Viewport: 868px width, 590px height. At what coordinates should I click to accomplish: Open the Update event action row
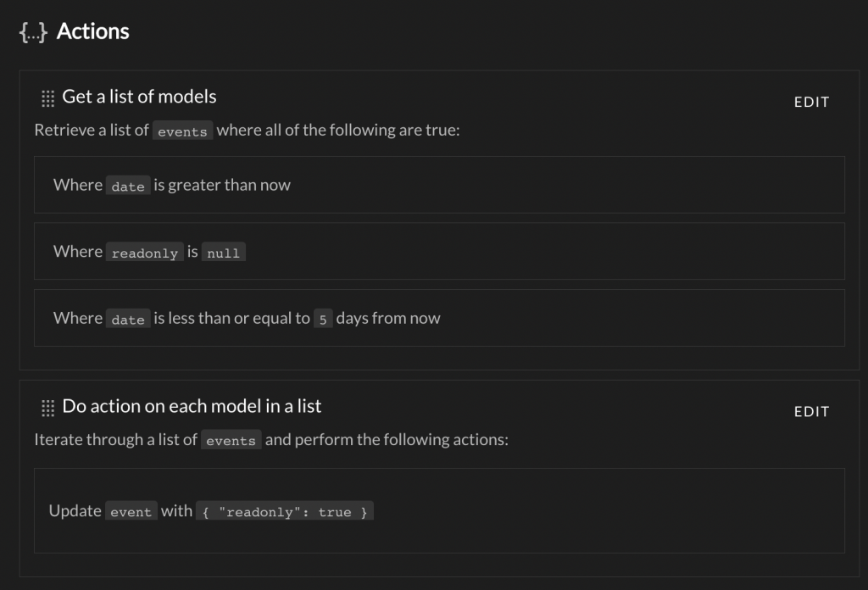(x=440, y=511)
